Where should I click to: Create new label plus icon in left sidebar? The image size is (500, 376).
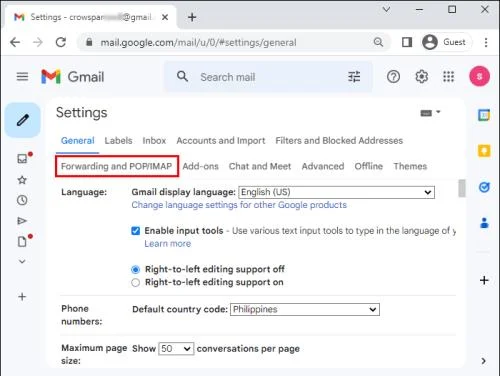(x=22, y=296)
